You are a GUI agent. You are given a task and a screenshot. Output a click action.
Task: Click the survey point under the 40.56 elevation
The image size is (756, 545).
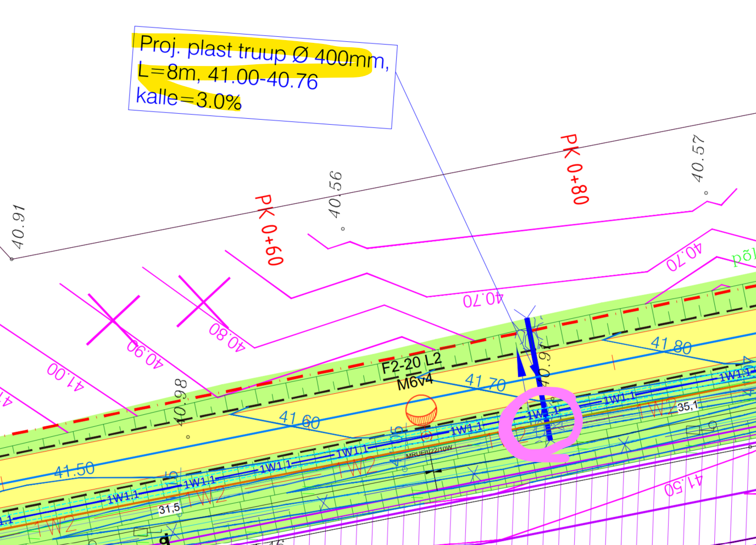(x=343, y=229)
